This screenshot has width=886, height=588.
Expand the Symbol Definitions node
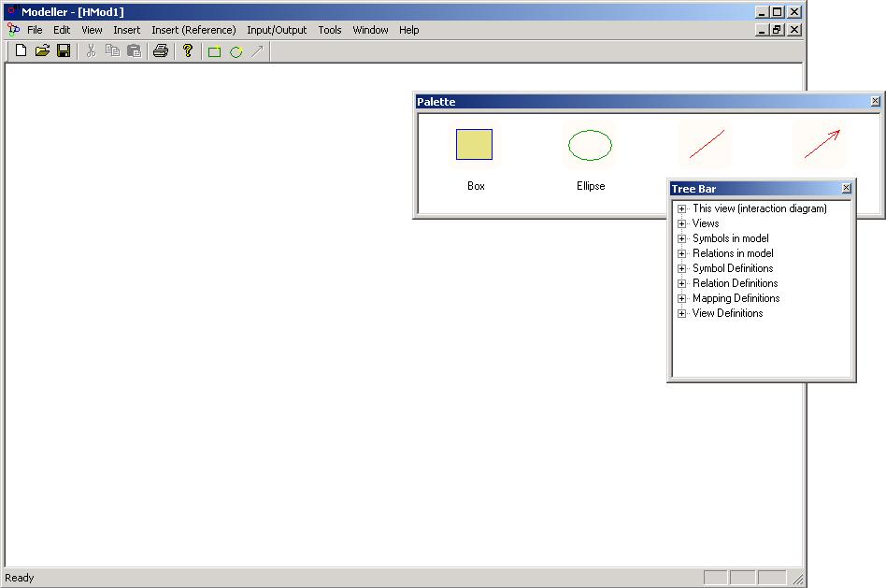click(681, 268)
